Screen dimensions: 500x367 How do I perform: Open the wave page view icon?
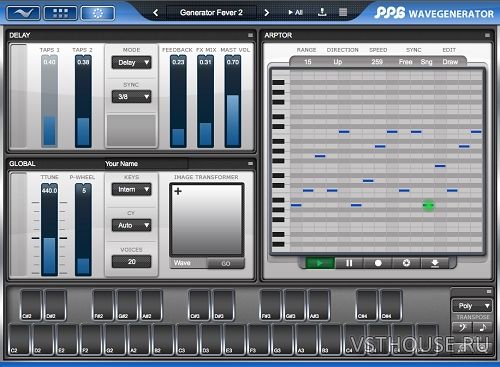[x=23, y=13]
